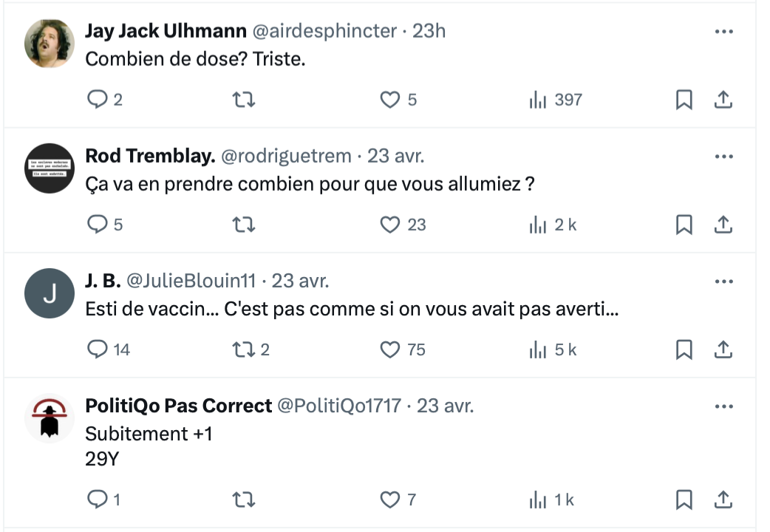Open the 23h timestamp on Ulhmann's tweet
Image resolution: width=770 pixels, height=532 pixels.
coord(429,32)
